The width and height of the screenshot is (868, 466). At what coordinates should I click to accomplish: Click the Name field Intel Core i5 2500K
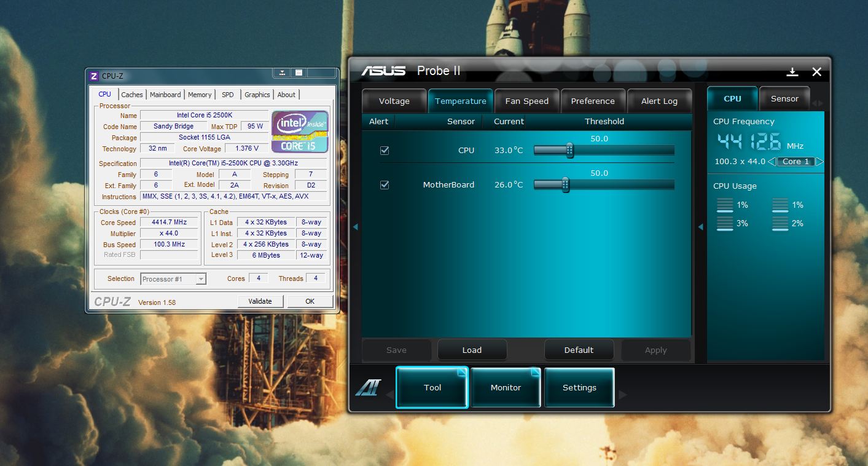[x=204, y=116]
